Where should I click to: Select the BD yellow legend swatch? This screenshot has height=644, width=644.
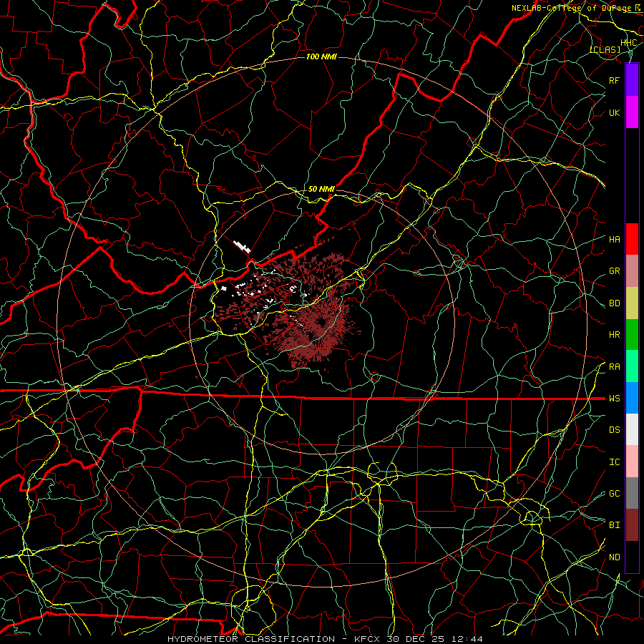[x=632, y=303]
